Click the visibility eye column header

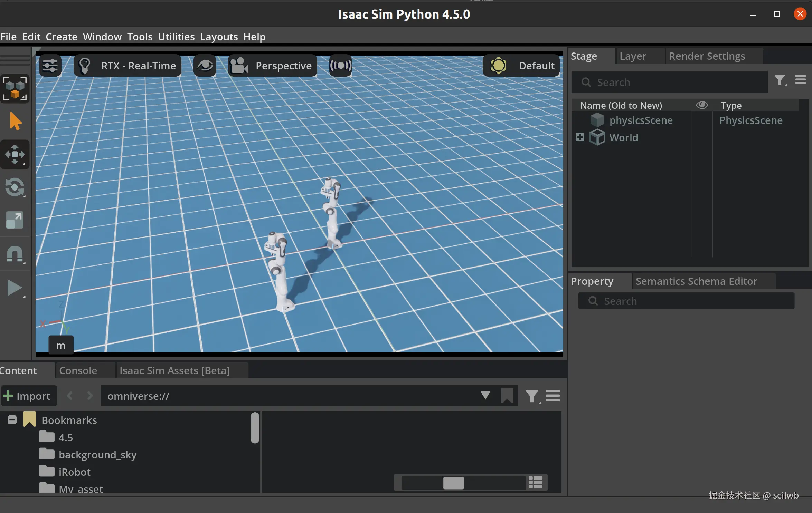(702, 105)
